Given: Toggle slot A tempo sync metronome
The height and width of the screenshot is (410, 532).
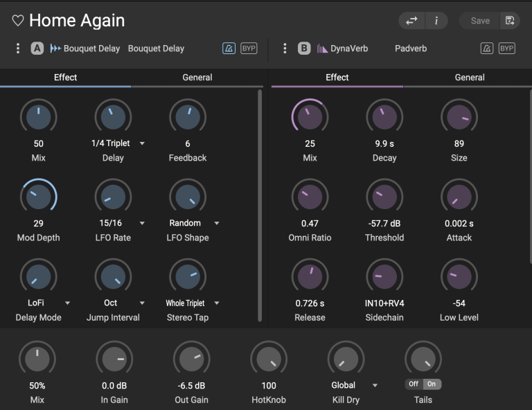Looking at the screenshot, I should [x=229, y=48].
